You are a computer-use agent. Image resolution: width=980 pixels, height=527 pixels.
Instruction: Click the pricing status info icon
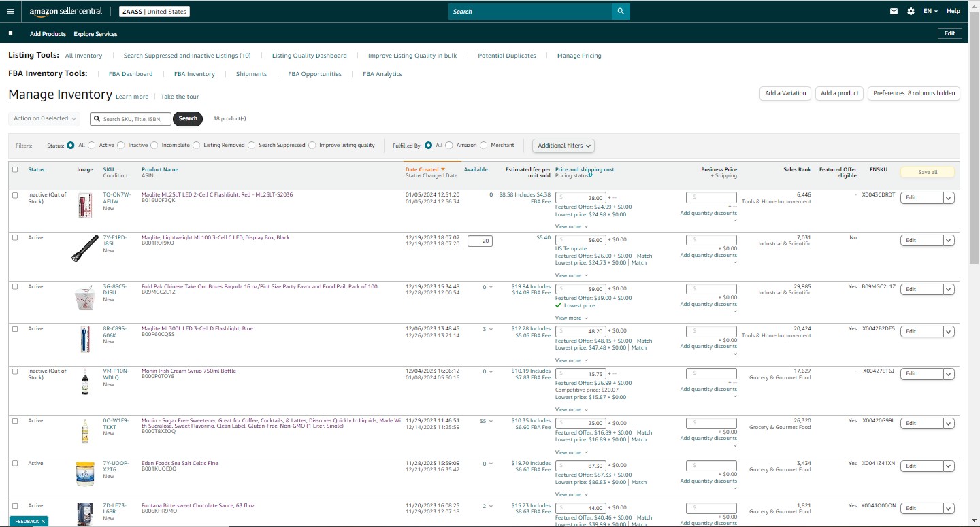tap(590, 175)
